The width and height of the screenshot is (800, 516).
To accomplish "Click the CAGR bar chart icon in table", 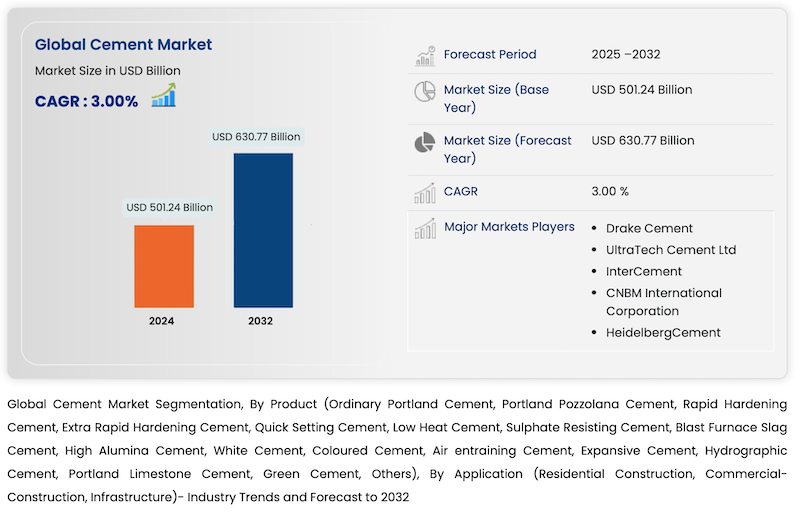I will pos(425,192).
